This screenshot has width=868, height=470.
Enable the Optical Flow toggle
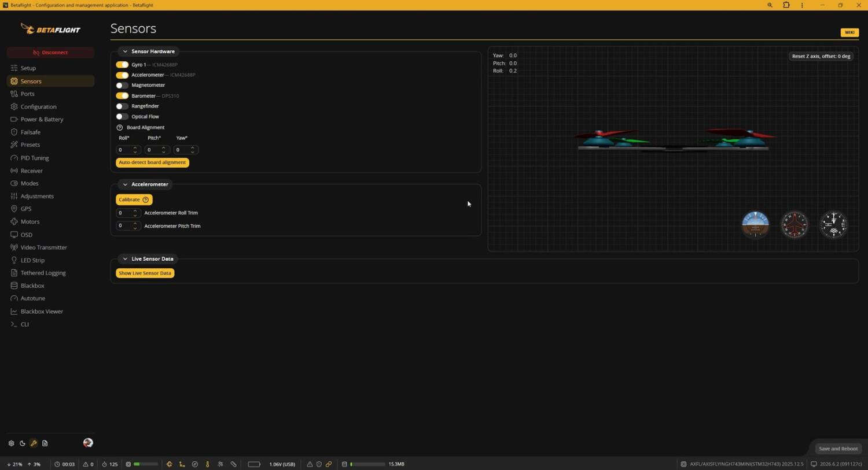(122, 117)
